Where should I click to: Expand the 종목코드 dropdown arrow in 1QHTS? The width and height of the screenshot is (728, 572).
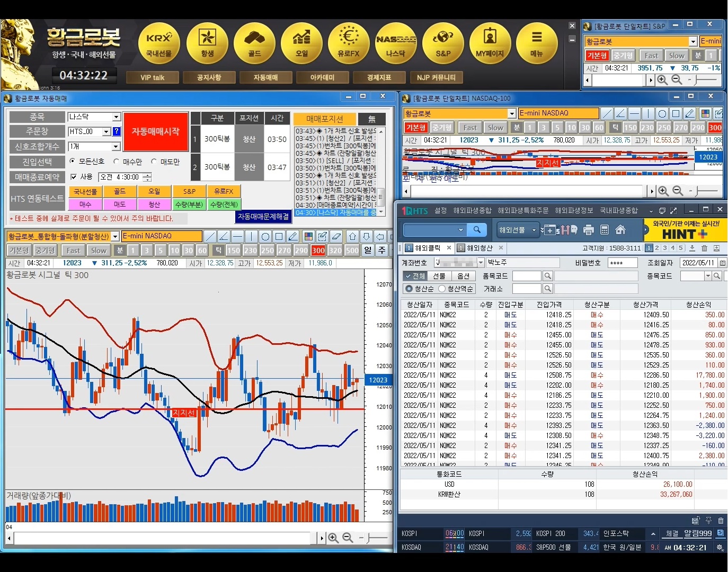pyautogui.click(x=707, y=276)
